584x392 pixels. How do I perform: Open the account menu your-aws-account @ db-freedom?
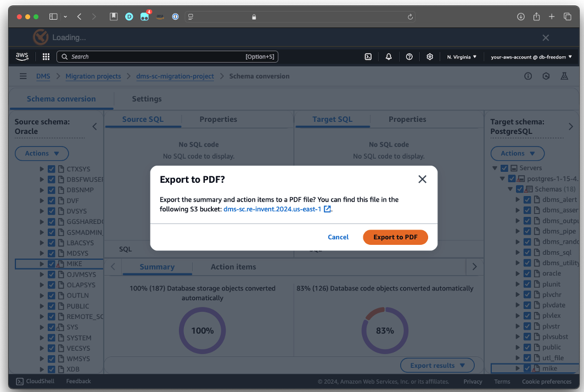click(x=531, y=57)
